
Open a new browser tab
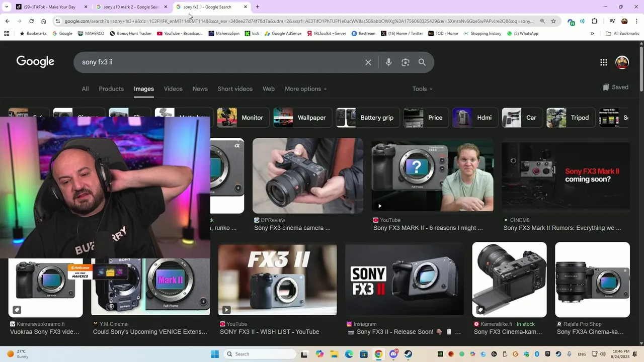(x=258, y=7)
